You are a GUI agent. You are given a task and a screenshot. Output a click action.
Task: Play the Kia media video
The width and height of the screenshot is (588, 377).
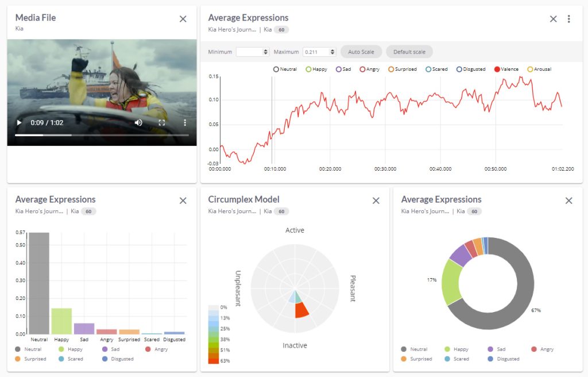[x=19, y=122]
